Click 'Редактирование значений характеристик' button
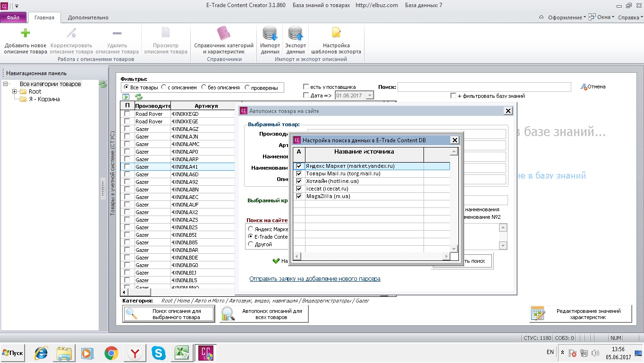Screen dimensions: 644x363 (x=581, y=314)
